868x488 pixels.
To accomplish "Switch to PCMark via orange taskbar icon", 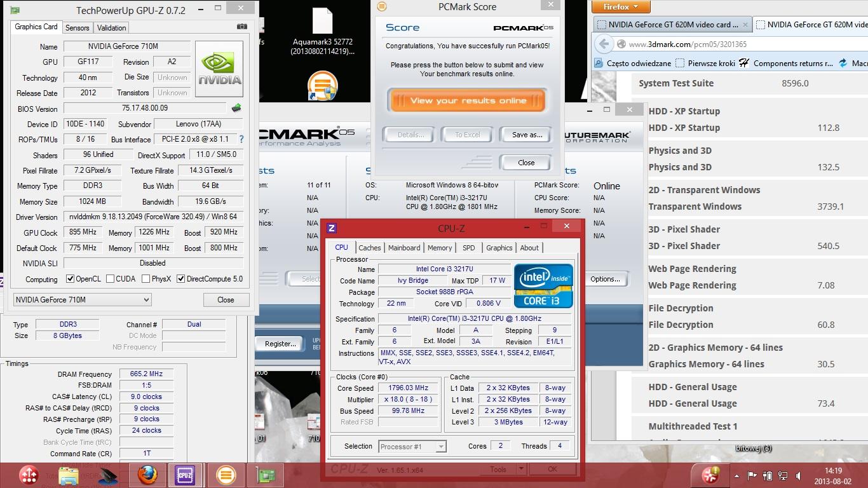I will click(225, 475).
